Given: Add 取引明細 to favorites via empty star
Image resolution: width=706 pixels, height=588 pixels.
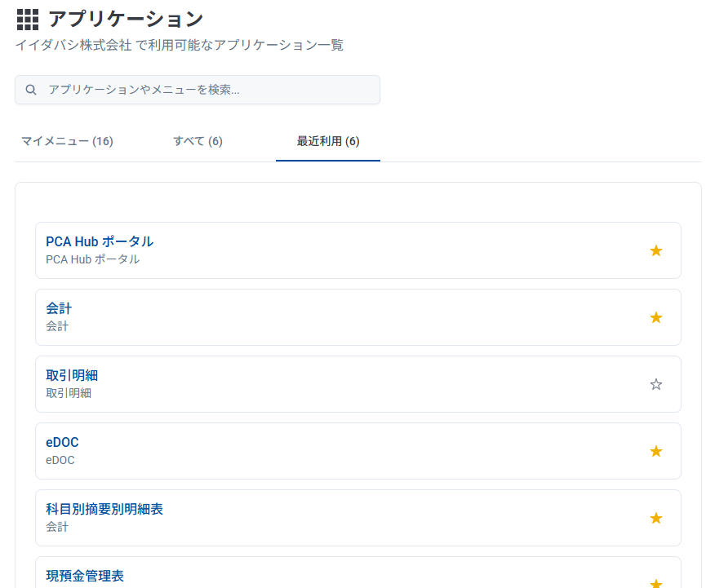Looking at the screenshot, I should [x=655, y=384].
